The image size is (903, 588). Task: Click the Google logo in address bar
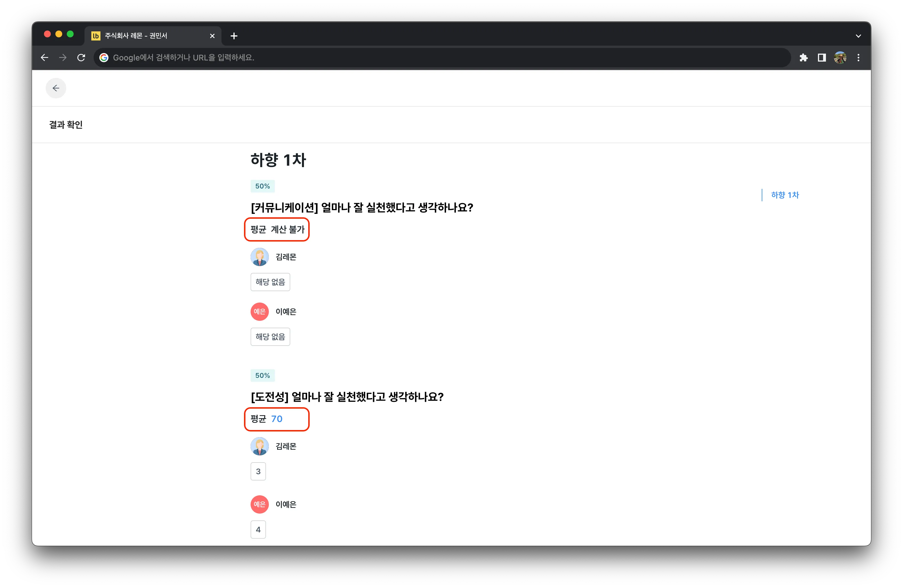click(x=104, y=58)
